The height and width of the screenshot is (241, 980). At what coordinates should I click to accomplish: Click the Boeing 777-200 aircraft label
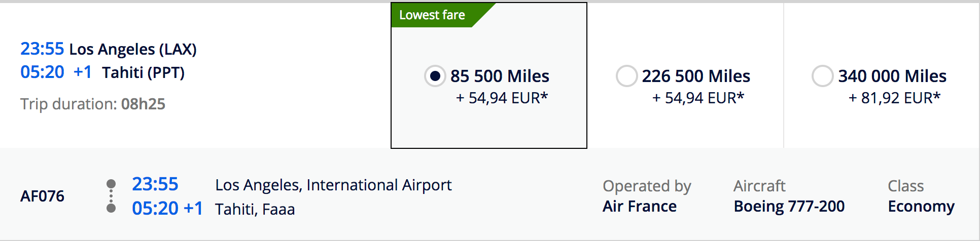789,206
